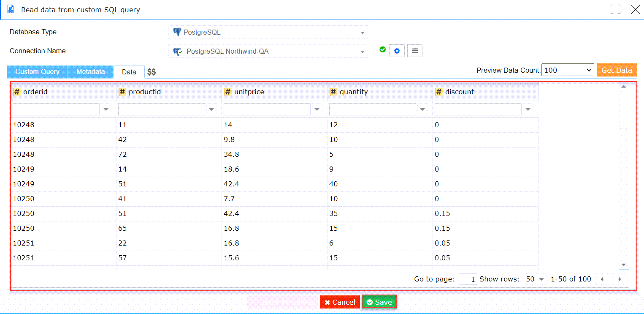This screenshot has height=314, width=644.
Task: Close the custom SQL query dialog
Action: coord(635,9)
